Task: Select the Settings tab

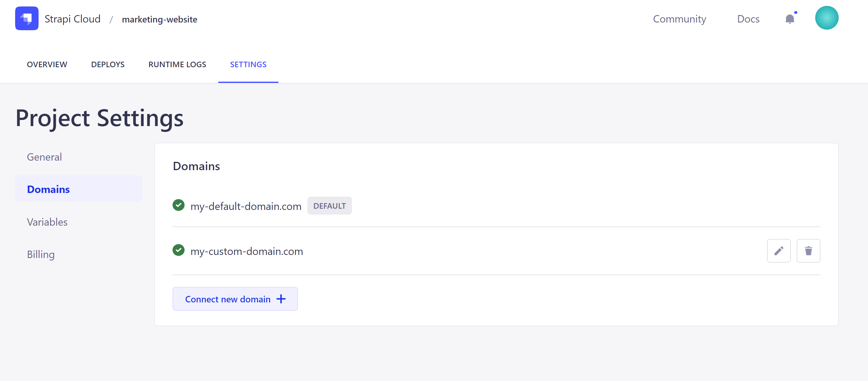Action: pos(248,64)
